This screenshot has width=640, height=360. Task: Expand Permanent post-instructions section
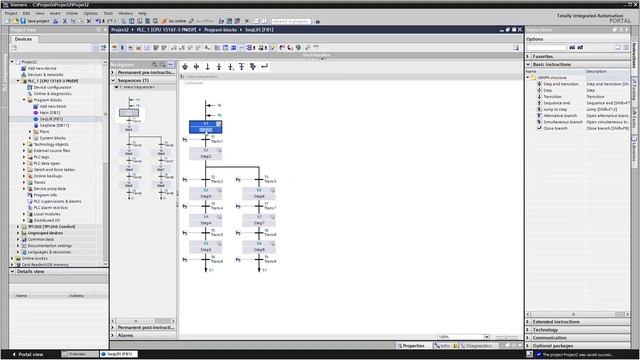click(113, 327)
